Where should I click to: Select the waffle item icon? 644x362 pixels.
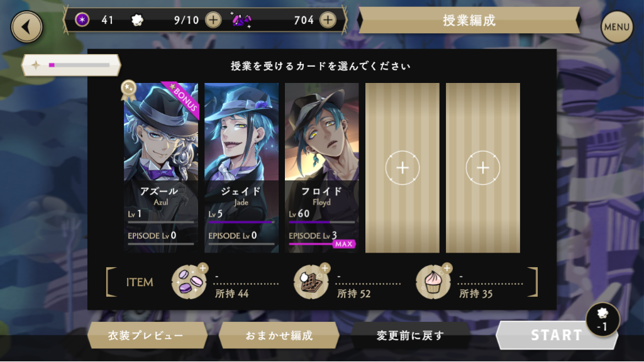coord(311,282)
